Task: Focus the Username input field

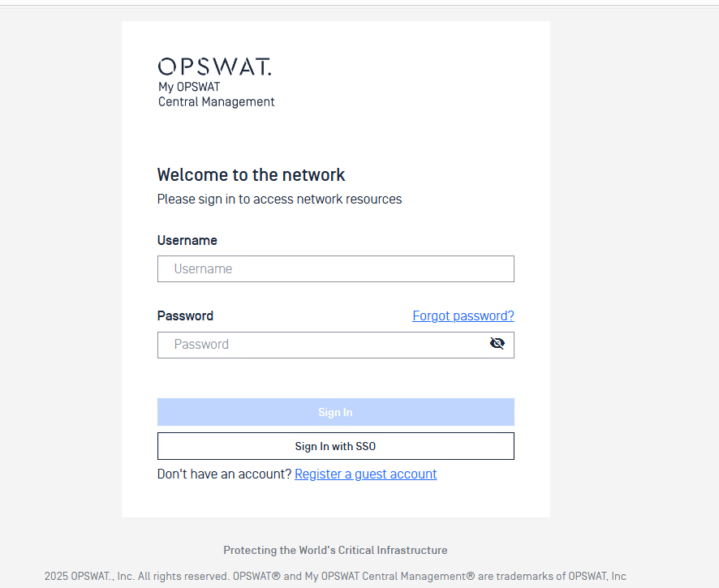Action: pos(335,269)
